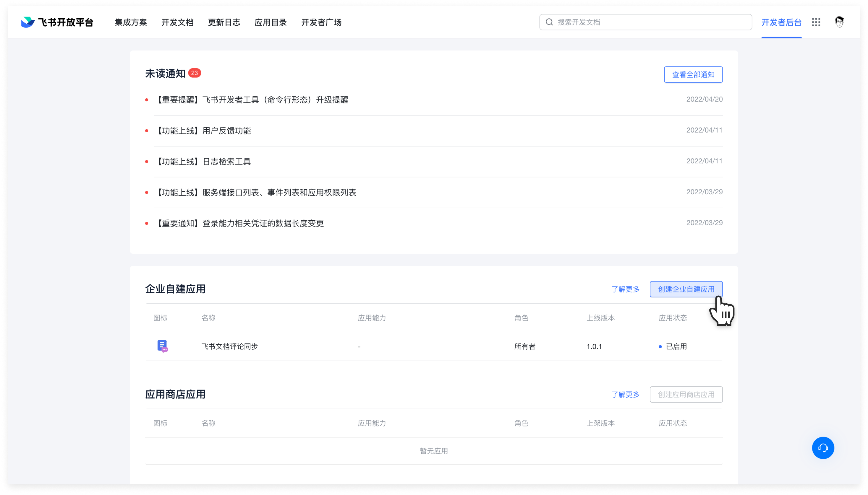868x495 pixels.
Task: Open 了解更多 link for 应用商店应用
Action: point(625,395)
